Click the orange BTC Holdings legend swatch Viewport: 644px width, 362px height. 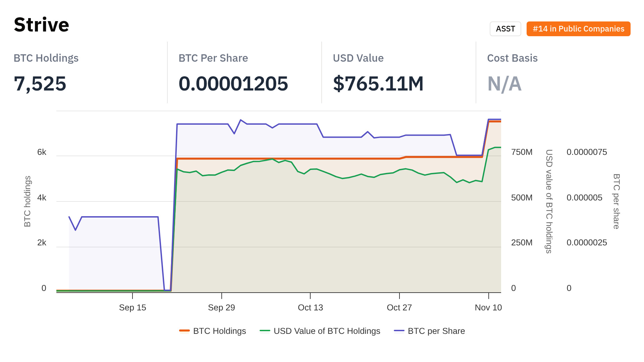pyautogui.click(x=184, y=331)
